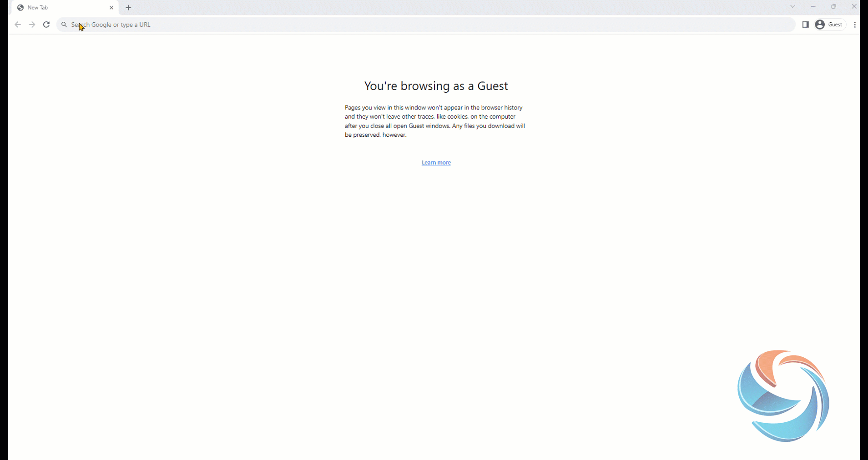Click the Guest avatar icon
The height and width of the screenshot is (460, 868).
pyautogui.click(x=820, y=25)
